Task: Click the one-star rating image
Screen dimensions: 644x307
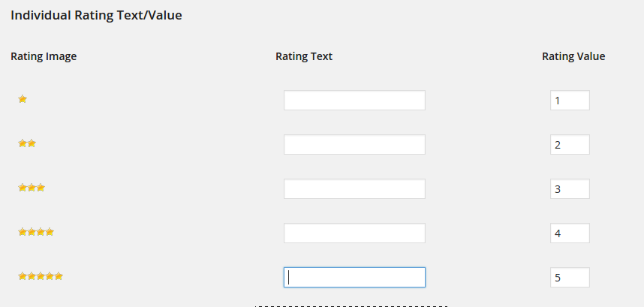Action: click(23, 99)
